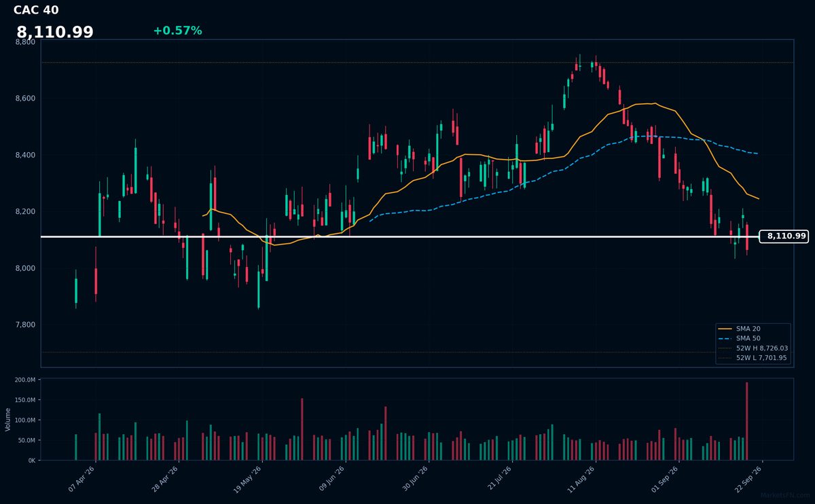This screenshot has height=504, width=815.
Task: Click the 8,600 price axis label
Action: [x=25, y=98]
